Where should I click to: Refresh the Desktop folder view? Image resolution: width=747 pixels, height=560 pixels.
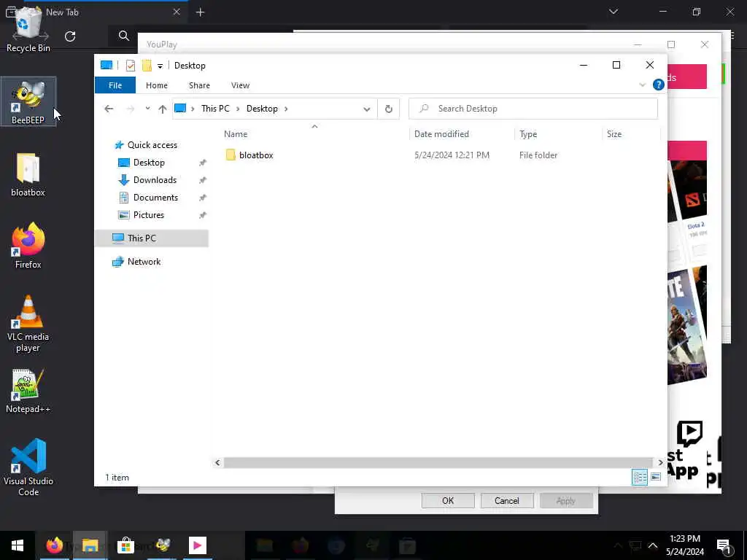389,109
